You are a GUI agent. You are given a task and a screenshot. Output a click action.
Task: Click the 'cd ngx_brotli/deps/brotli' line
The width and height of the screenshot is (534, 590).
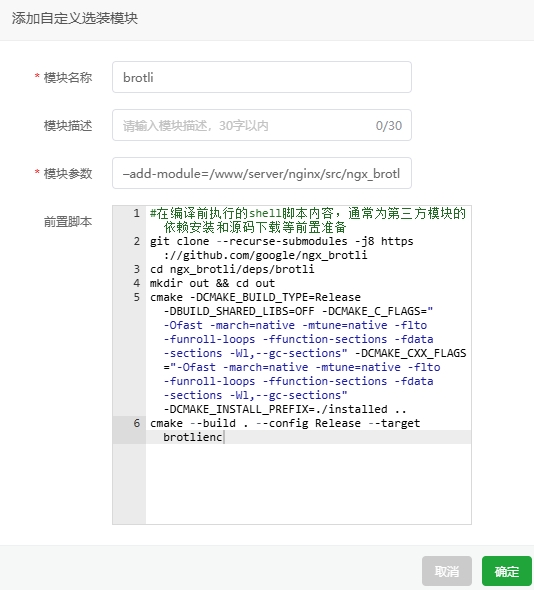coord(232,269)
